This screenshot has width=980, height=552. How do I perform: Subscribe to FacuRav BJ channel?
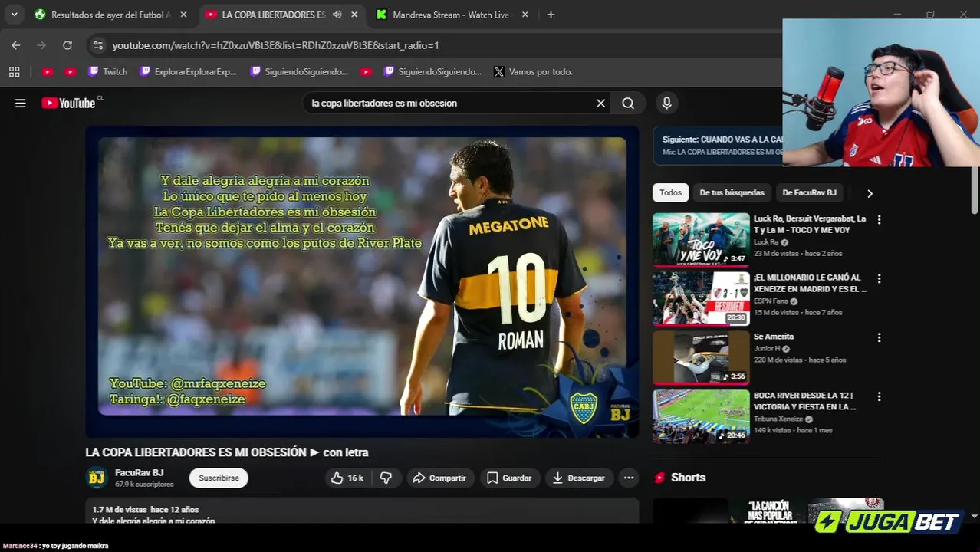(x=219, y=478)
